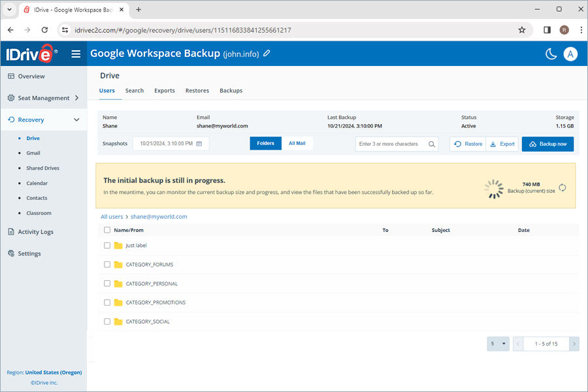Tick the CATEGORY_PROMOTIONS checkbox
This screenshot has height=392, width=588.
coord(107,302)
